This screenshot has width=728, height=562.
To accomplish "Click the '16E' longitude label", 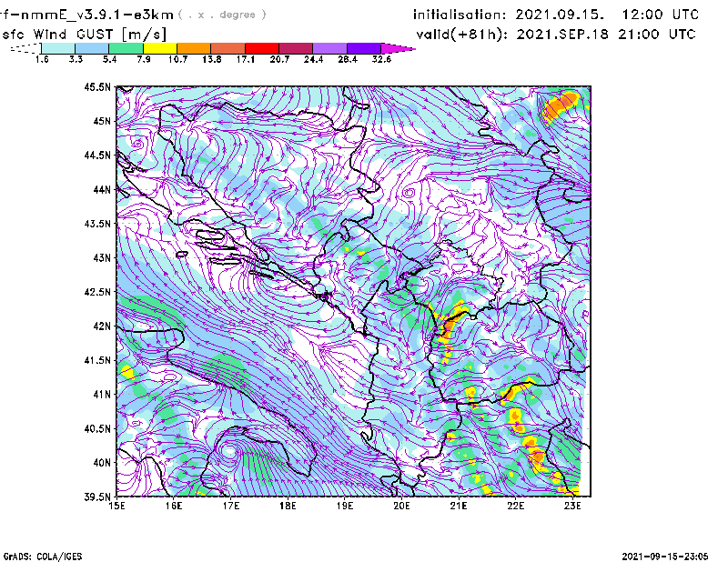I will pos(174,506).
